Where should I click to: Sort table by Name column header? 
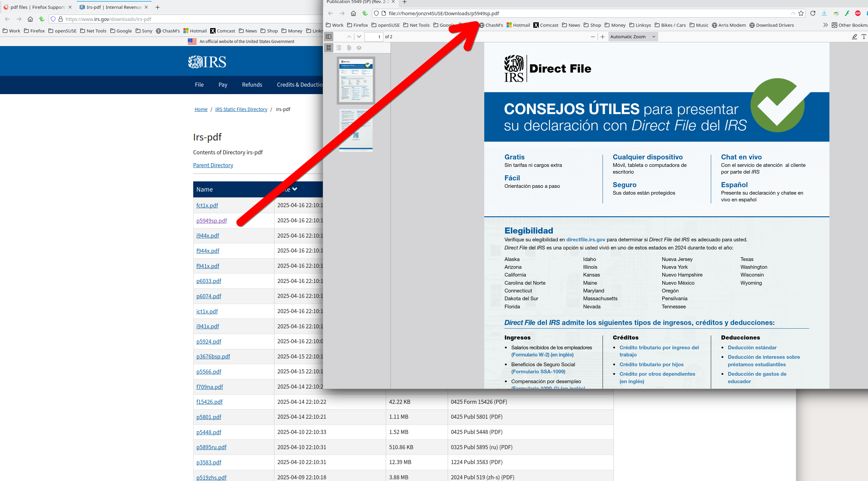205,190
